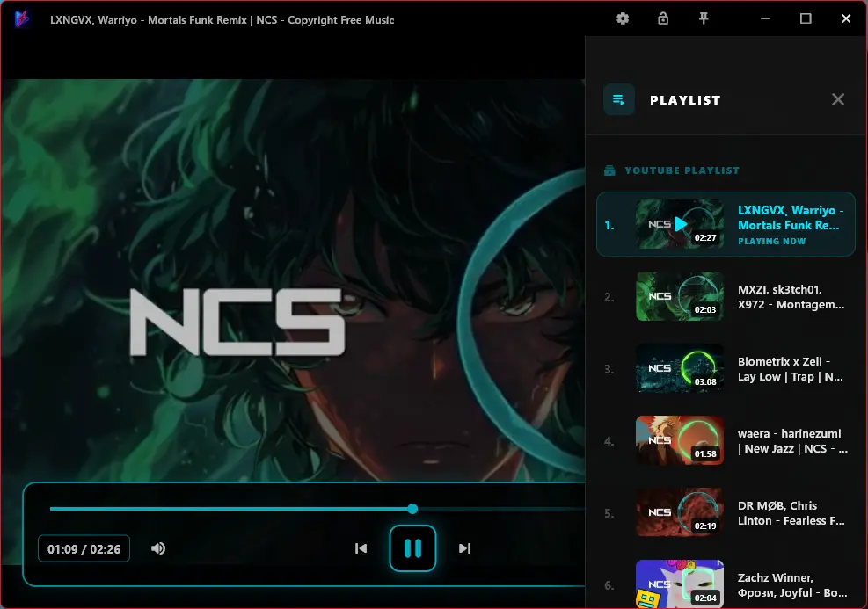This screenshot has width=868, height=609.
Task: Play waera - harinezumi New Jazz track
Action: point(726,441)
